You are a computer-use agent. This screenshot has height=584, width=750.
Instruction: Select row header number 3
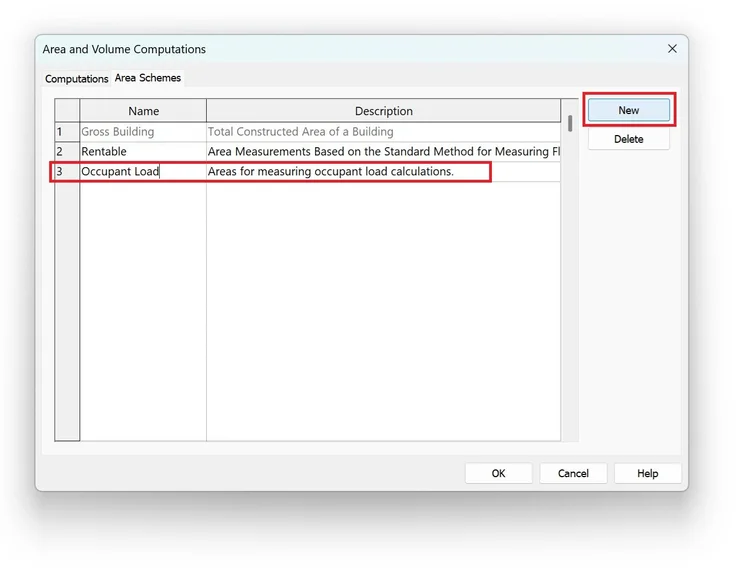point(67,171)
